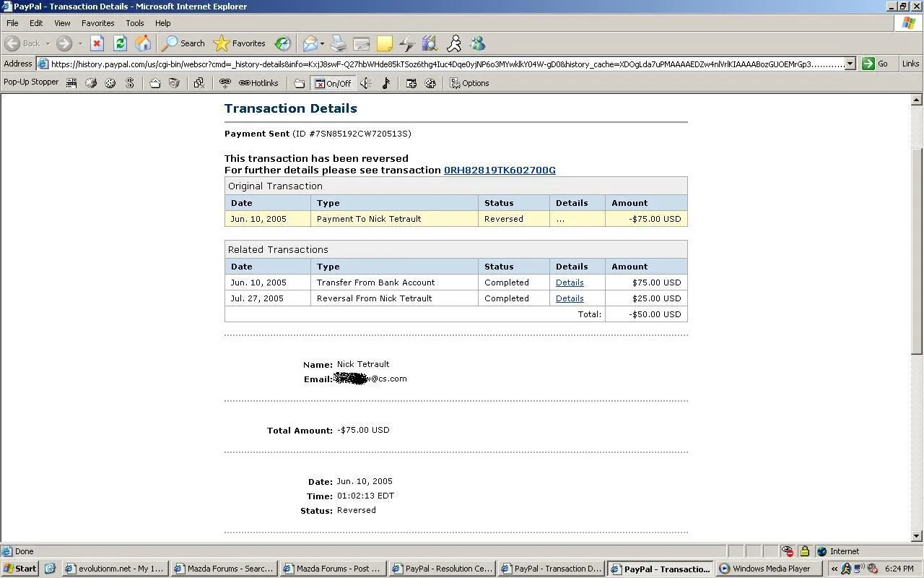Image resolution: width=924 pixels, height=578 pixels.
Task: Click the padlock security icon in status bar
Action: (x=804, y=551)
